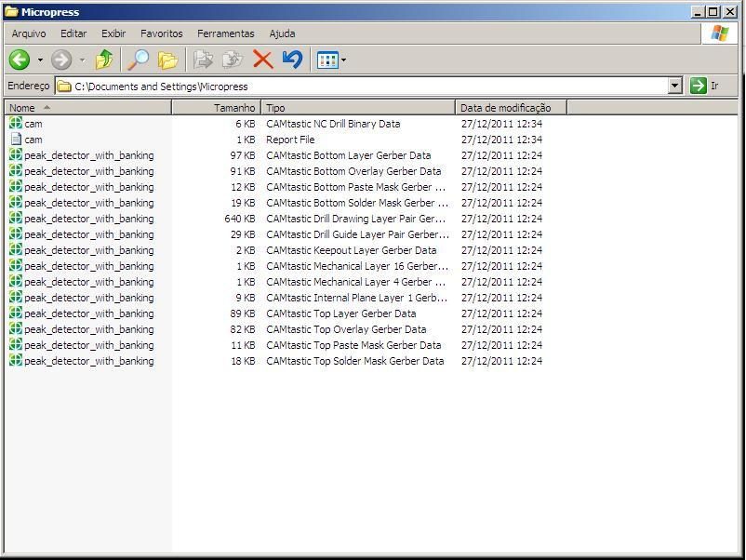Go back using the green Back arrow

pos(20,60)
